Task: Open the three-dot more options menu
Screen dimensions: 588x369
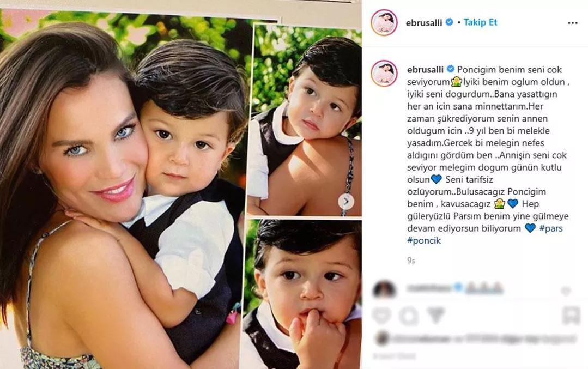Action: (573, 23)
